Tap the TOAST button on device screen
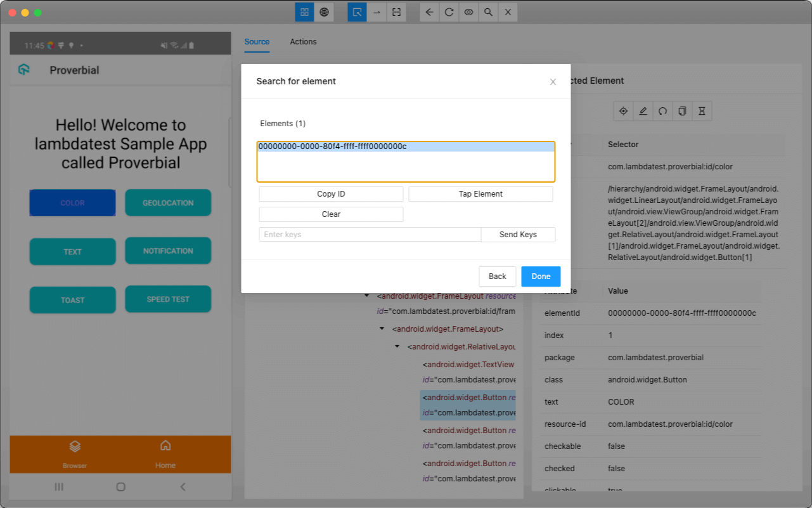Image resolution: width=812 pixels, height=508 pixels. point(72,300)
